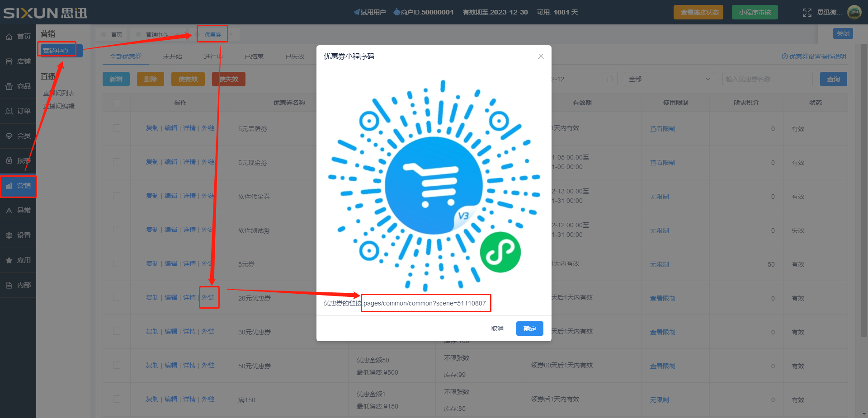The width and height of the screenshot is (868, 418).
Task: Open the 首页 home icon in sidebar
Action: [9, 37]
